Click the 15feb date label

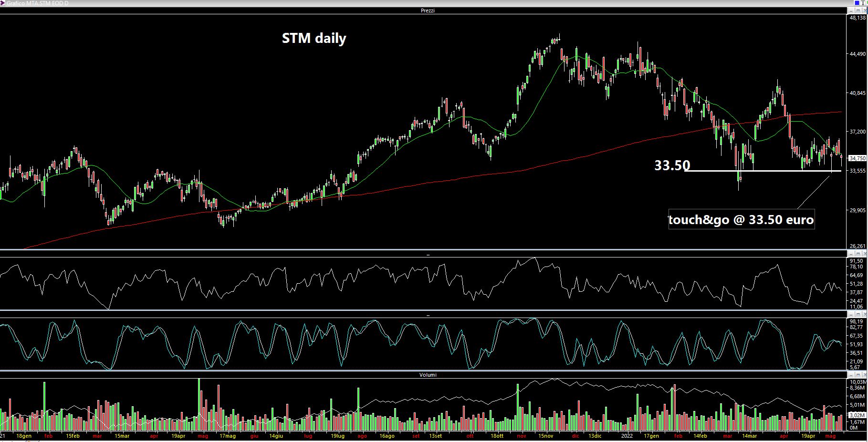coord(73,436)
